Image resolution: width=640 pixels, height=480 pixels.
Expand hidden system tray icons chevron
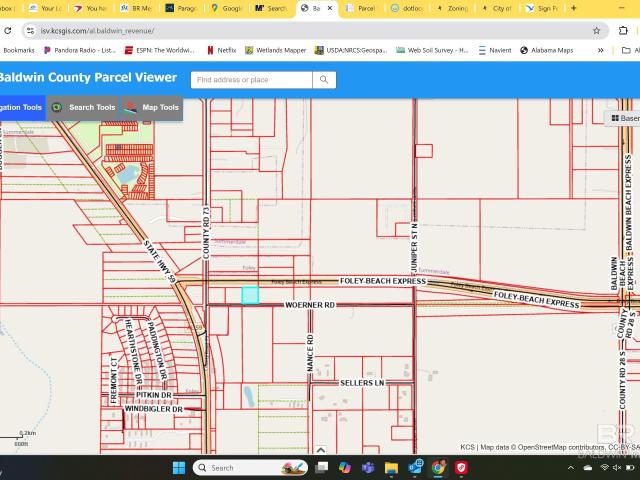[x=570, y=467]
